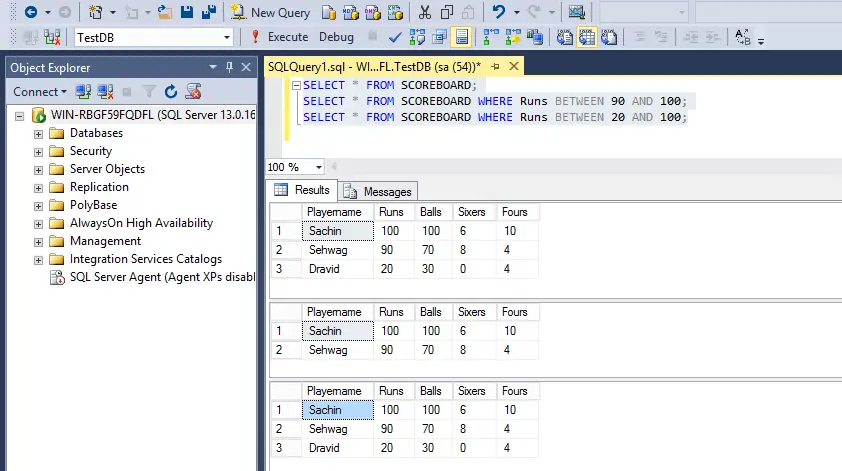842x471 pixels.
Task: Toggle auto-hide pin on Object Explorer
Action: [229, 67]
